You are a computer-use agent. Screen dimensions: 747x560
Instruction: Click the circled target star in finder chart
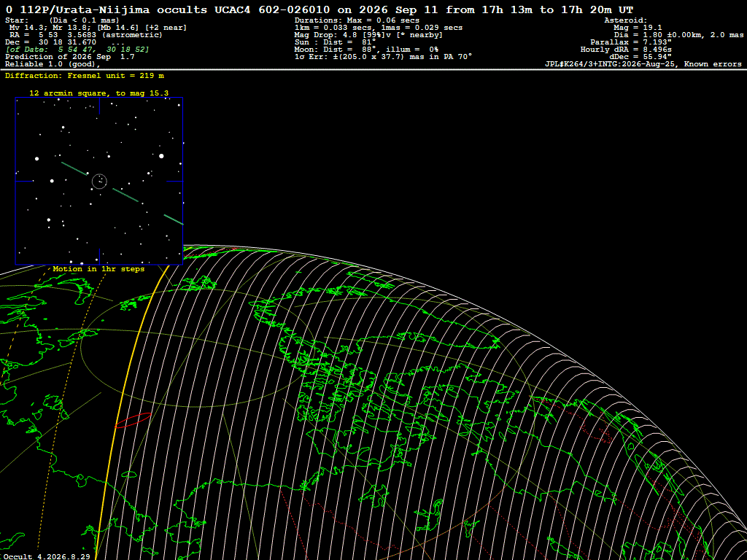tap(99, 181)
